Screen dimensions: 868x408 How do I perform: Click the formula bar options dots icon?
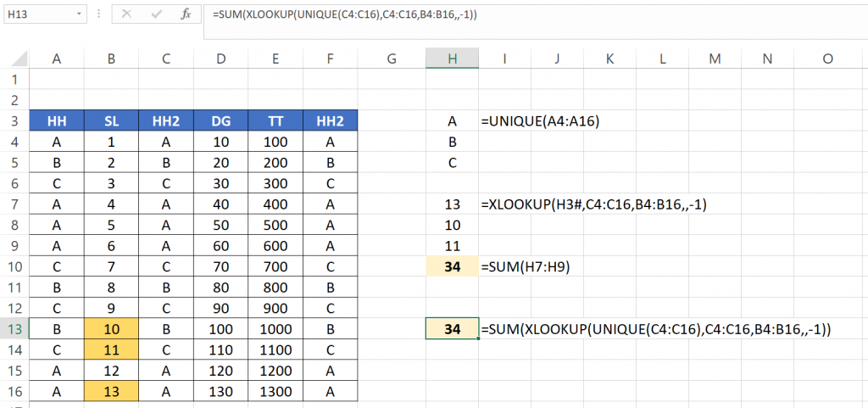point(98,14)
